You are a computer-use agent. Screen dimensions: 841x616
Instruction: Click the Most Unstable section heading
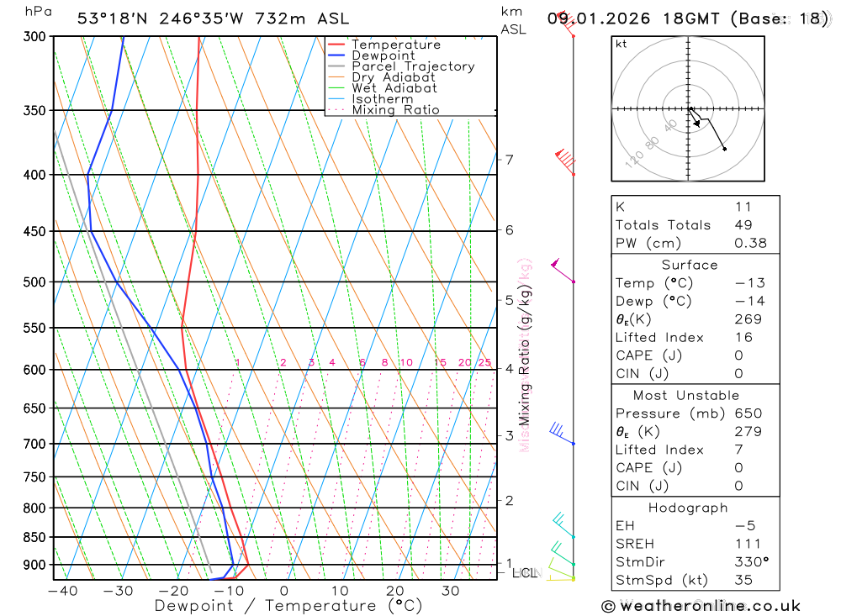(x=686, y=396)
